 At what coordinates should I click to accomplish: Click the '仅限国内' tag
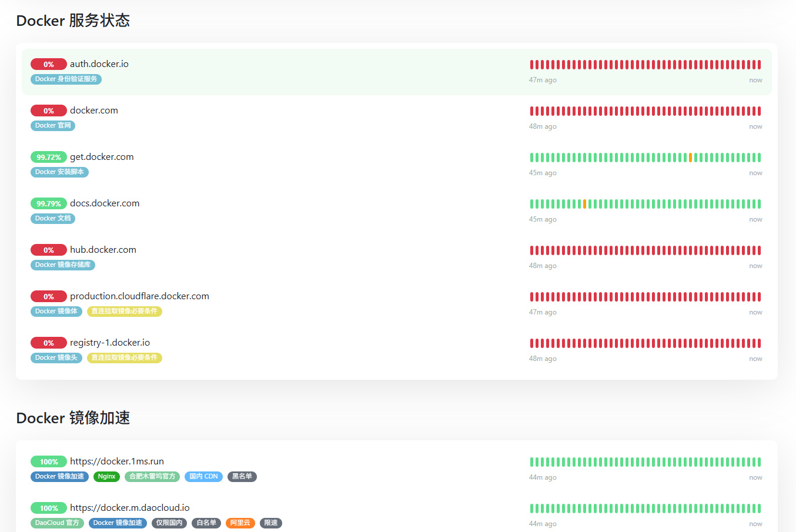tap(169, 523)
